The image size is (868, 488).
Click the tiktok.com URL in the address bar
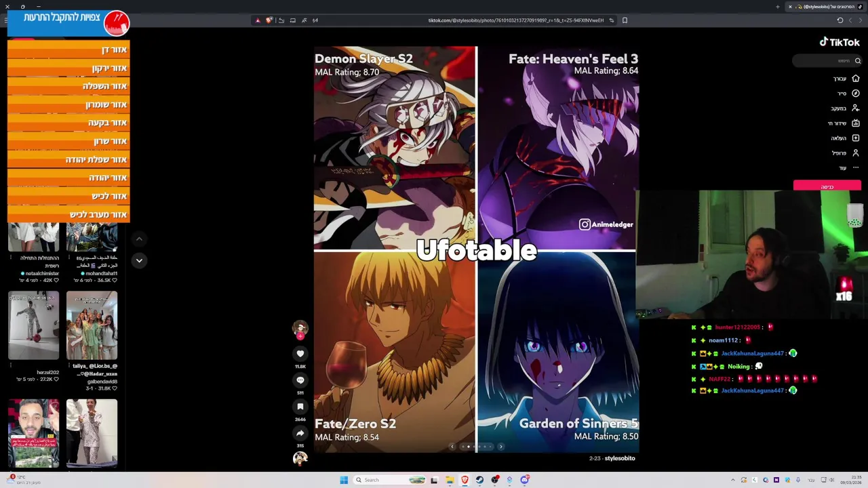pyautogui.click(x=515, y=20)
